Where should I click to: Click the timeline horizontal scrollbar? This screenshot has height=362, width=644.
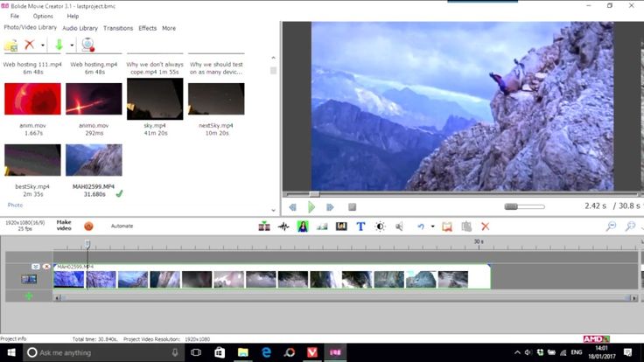pyautogui.click(x=346, y=298)
